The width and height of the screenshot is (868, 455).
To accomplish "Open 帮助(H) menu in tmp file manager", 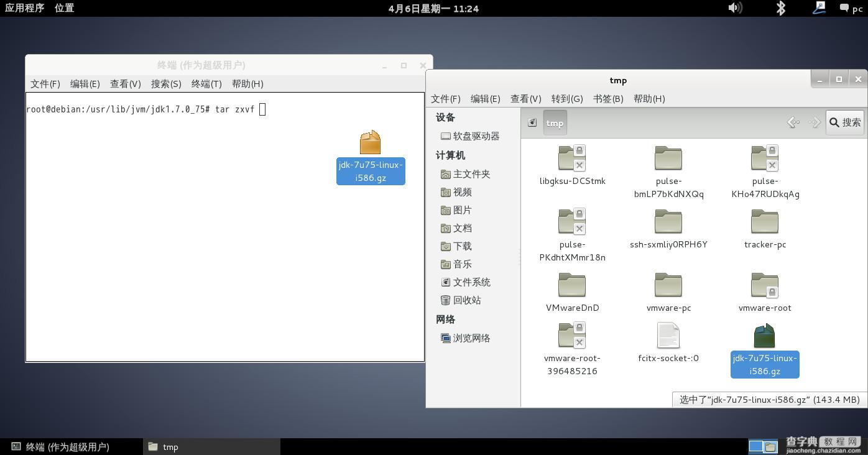I will click(x=649, y=99).
